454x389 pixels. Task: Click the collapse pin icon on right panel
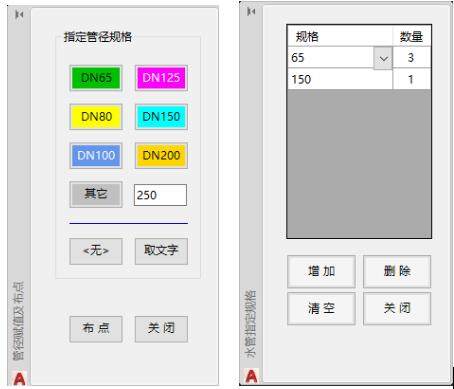251,12
